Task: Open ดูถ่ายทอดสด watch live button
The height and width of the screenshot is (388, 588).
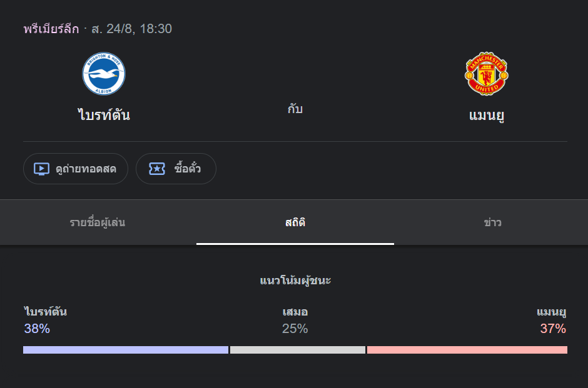Action: (x=76, y=169)
